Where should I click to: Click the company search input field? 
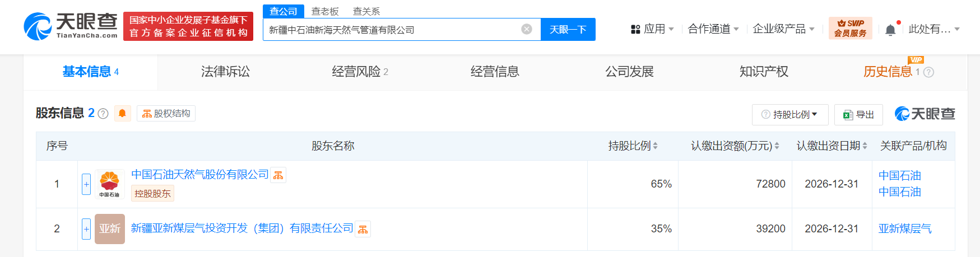(x=392, y=29)
